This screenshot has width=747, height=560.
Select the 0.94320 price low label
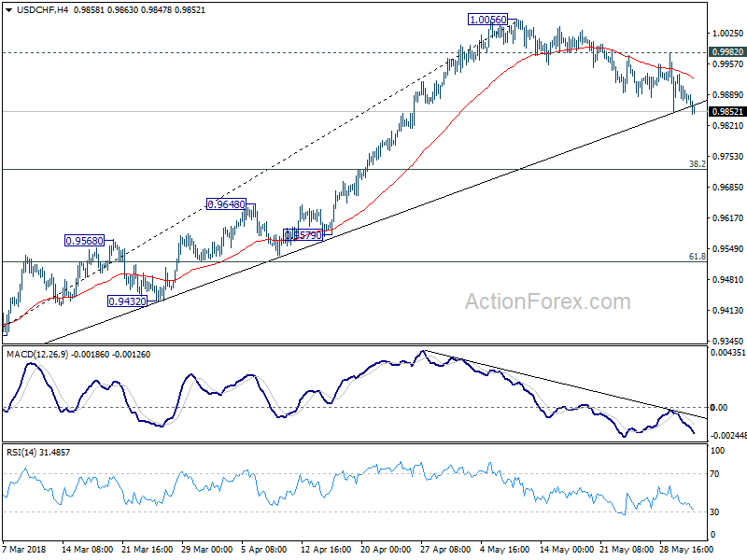[128, 301]
